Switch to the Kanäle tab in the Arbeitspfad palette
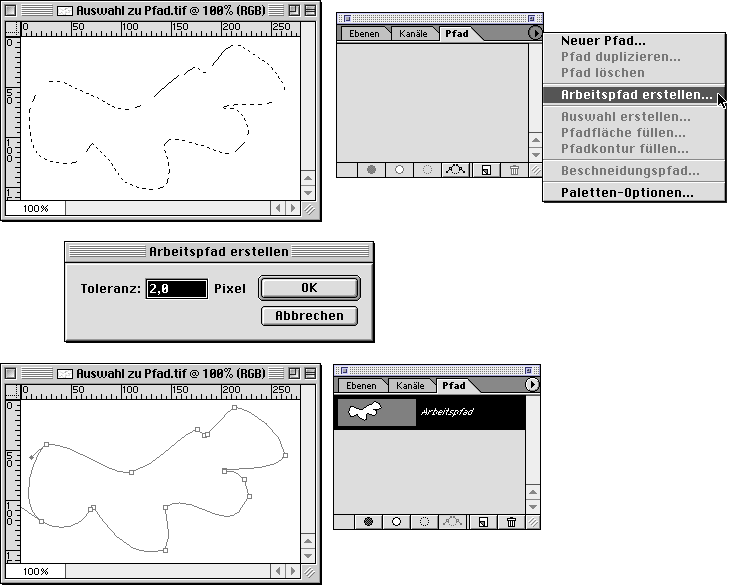The height and width of the screenshot is (585, 736). tap(413, 385)
